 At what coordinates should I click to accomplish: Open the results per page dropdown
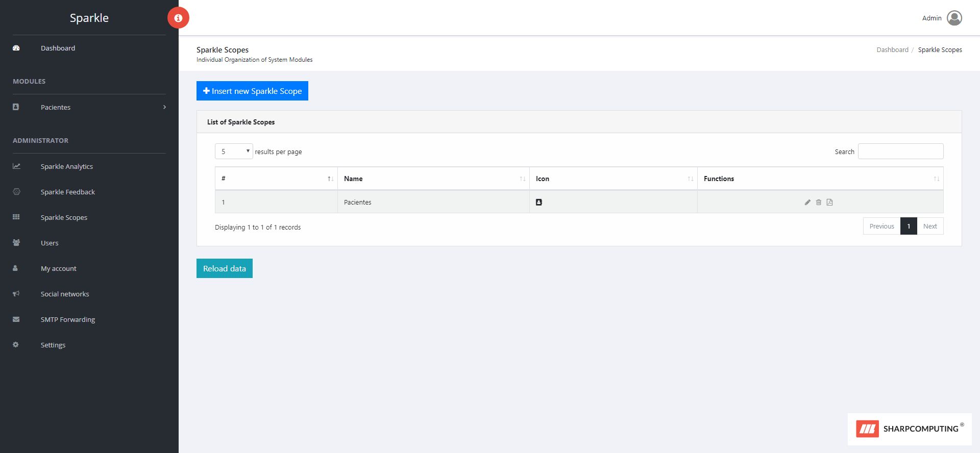234,152
